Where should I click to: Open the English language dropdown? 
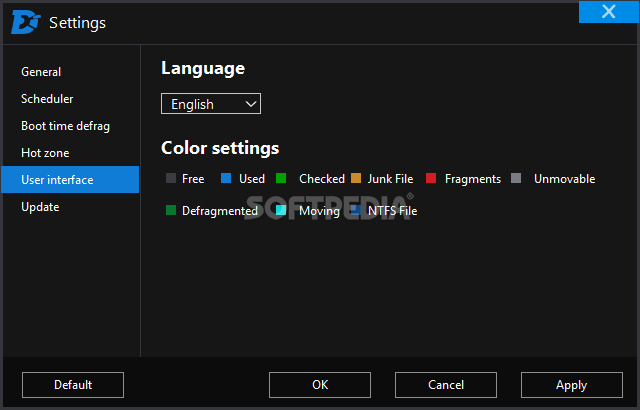coord(211,104)
